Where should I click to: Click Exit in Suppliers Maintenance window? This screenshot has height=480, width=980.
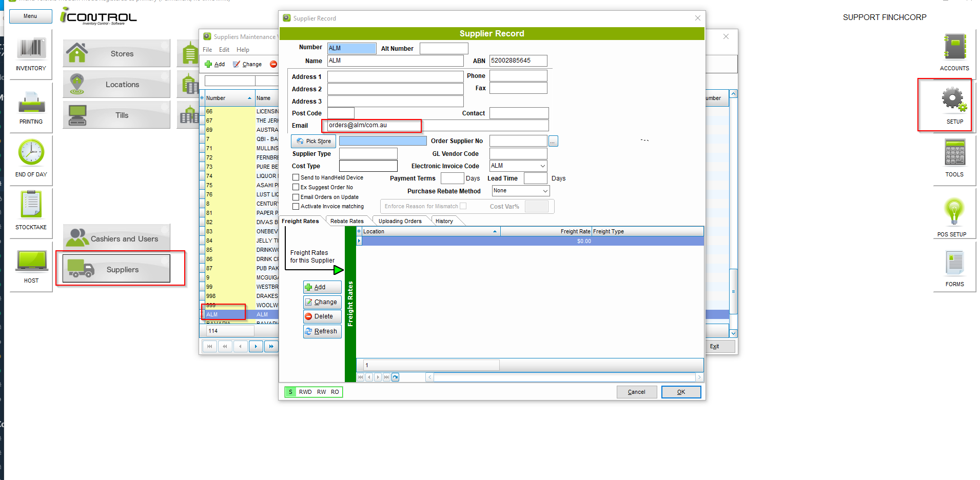(714, 347)
